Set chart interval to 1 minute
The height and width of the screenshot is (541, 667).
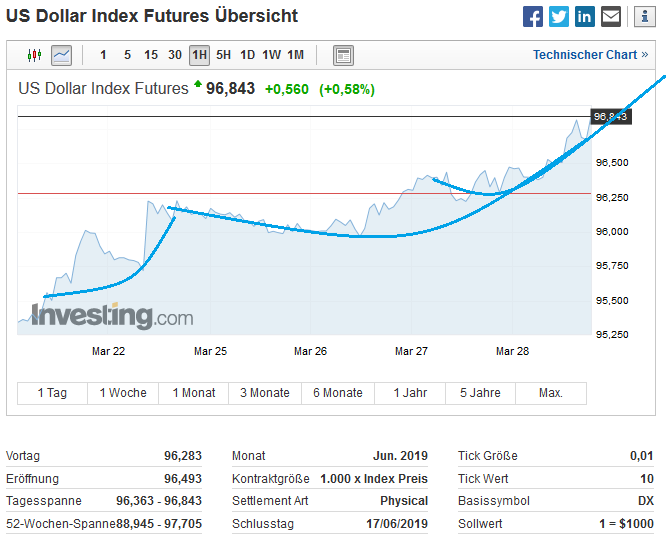(x=104, y=55)
